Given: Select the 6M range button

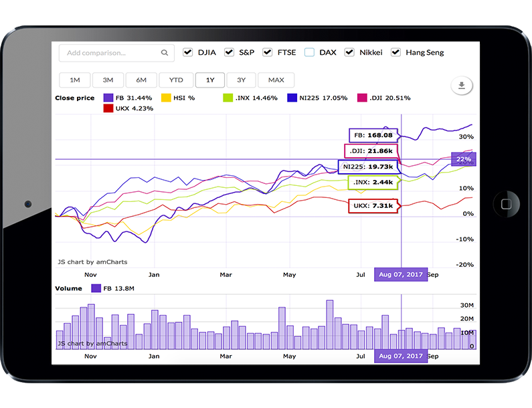Looking at the screenshot, I should click(141, 80).
